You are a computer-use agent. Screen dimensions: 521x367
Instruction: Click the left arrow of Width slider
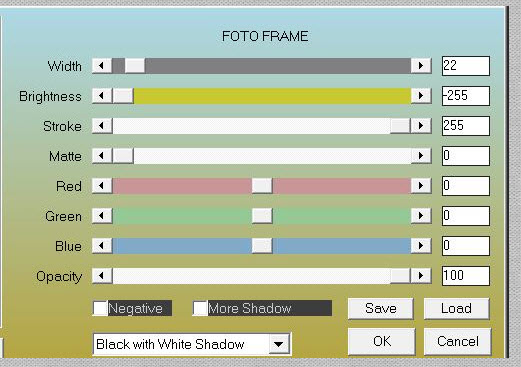coord(102,66)
